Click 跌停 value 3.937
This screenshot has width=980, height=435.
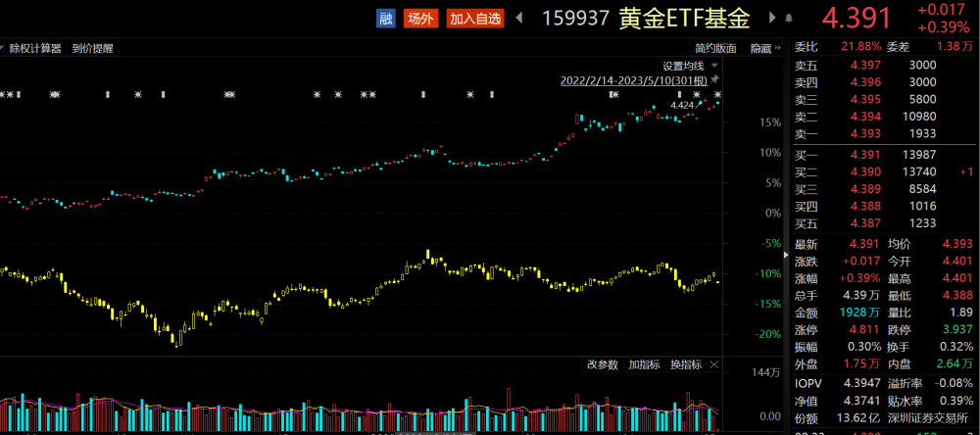coord(956,329)
